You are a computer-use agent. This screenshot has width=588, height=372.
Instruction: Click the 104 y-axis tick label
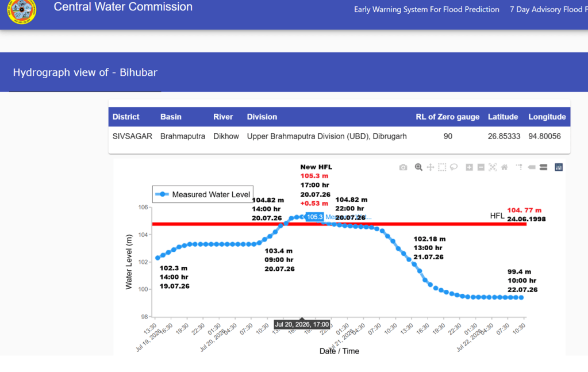(143, 235)
